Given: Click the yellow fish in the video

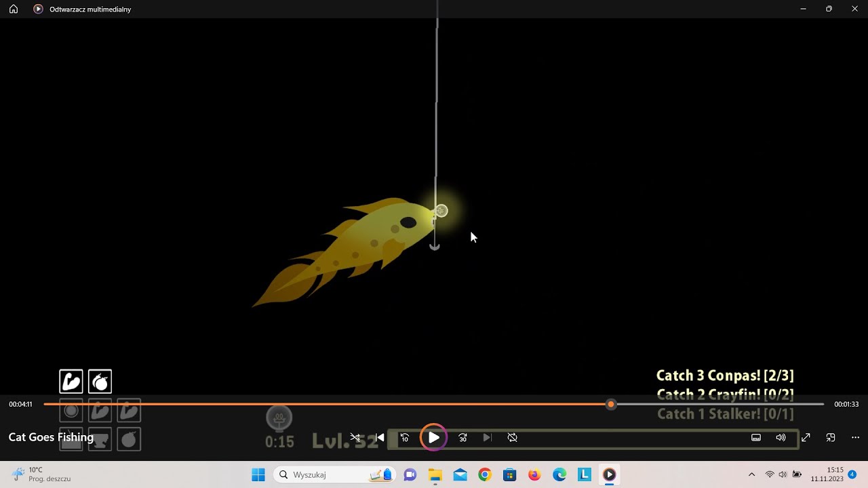Looking at the screenshot, I should tap(344, 251).
